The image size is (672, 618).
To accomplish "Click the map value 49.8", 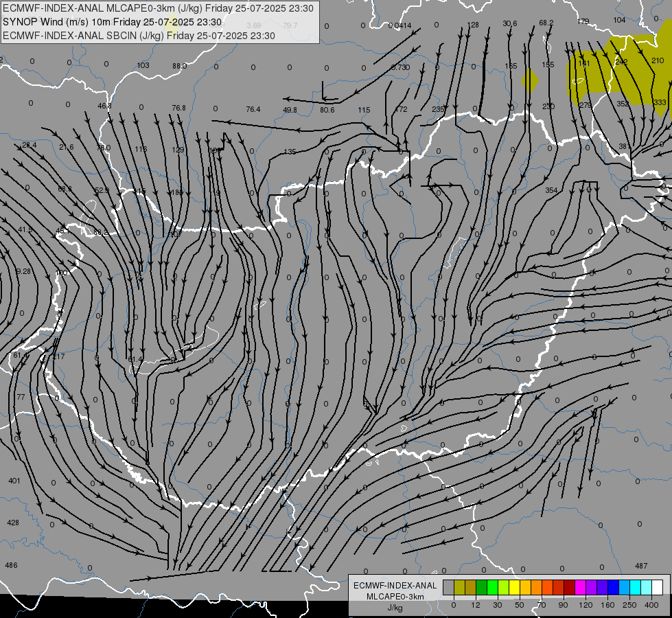I will tap(290, 110).
